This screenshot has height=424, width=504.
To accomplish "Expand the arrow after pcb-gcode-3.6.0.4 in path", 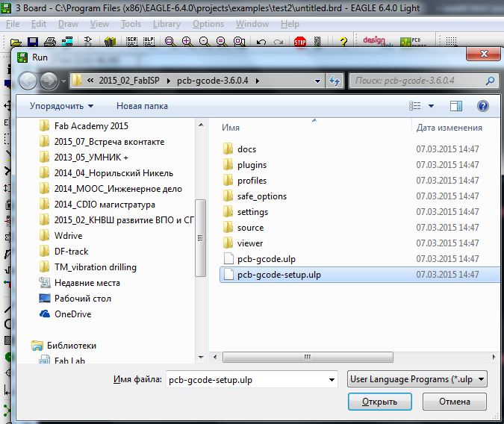I will 258,81.
